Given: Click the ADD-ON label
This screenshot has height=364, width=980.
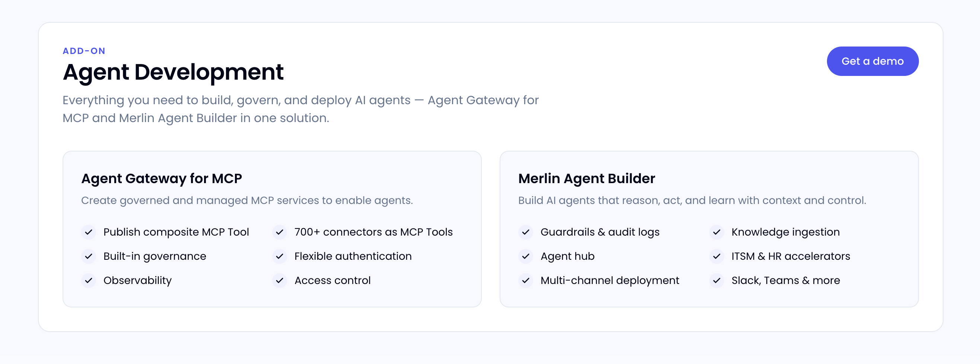Looking at the screenshot, I should (x=84, y=51).
